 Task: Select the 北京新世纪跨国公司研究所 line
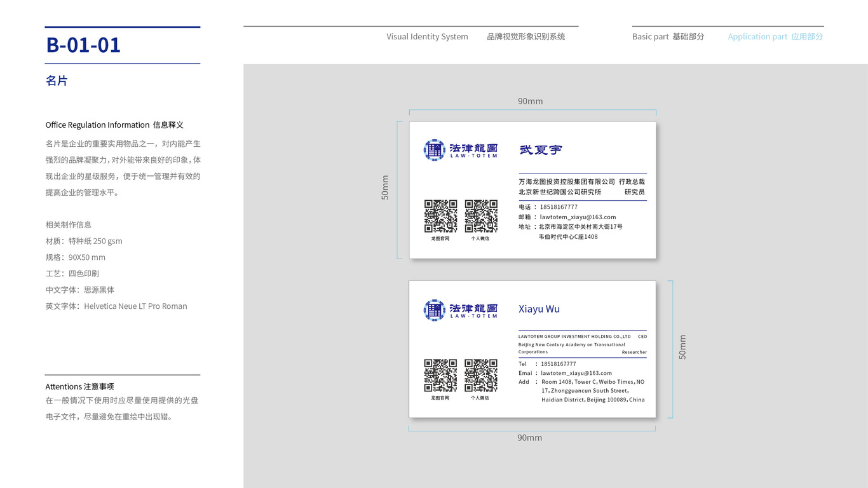[560, 192]
